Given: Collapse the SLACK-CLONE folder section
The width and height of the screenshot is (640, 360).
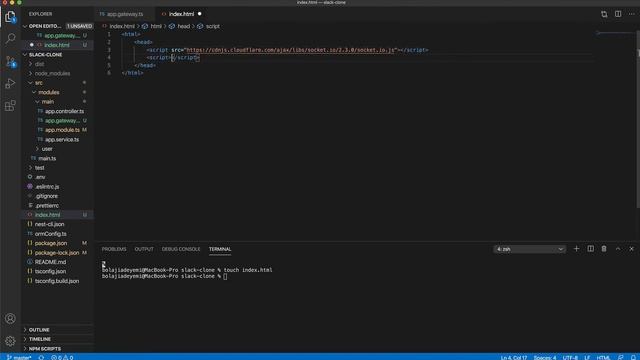Looking at the screenshot, I should (x=57, y=55).
